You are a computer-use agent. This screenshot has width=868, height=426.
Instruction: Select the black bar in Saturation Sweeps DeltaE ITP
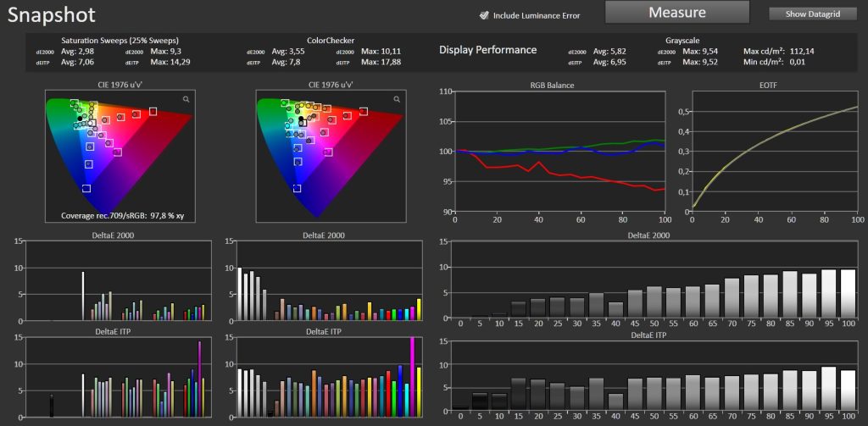[52, 405]
